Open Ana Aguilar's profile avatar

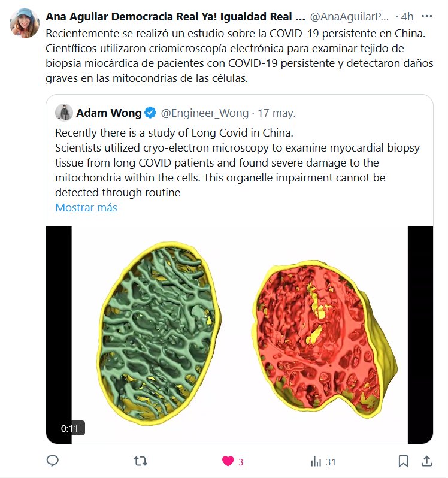pyautogui.click(x=25, y=23)
